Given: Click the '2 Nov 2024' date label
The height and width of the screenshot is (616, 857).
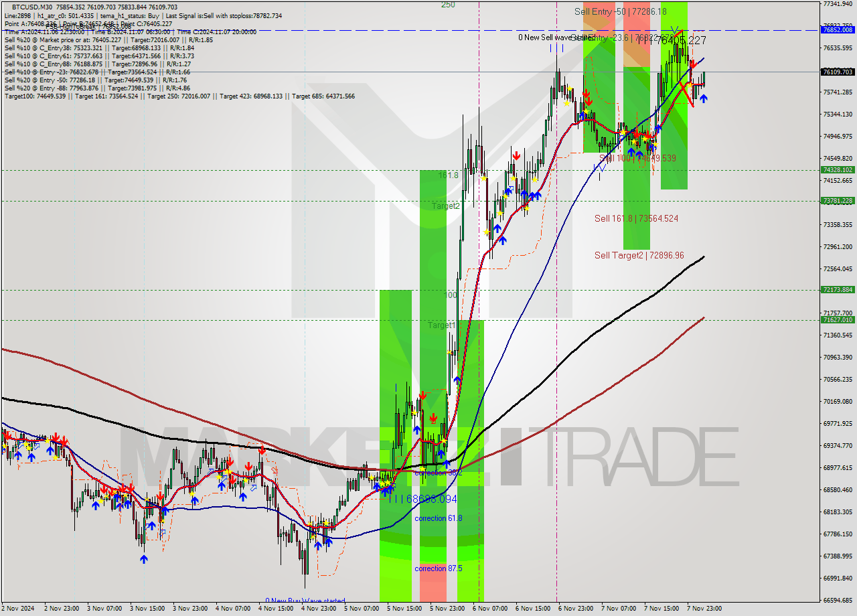Looking at the screenshot, I should tap(17, 609).
